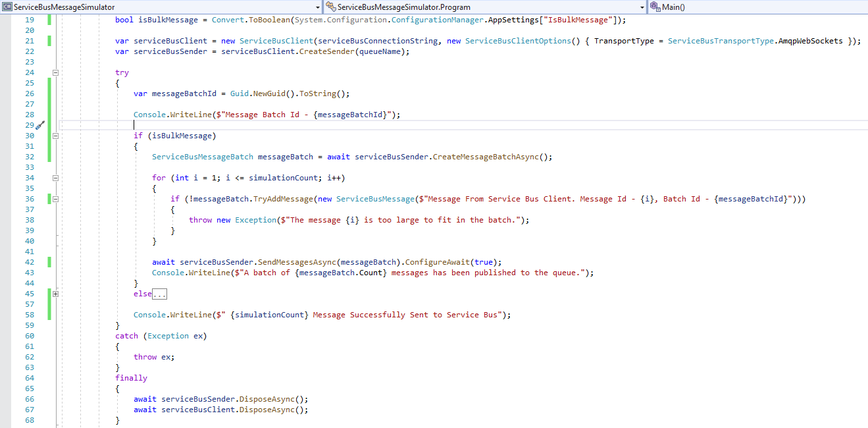Viewport: 868px width, 428px height.
Task: Toggle a breakpoint in the margin at line 28
Action: pyautogui.click(x=7, y=115)
